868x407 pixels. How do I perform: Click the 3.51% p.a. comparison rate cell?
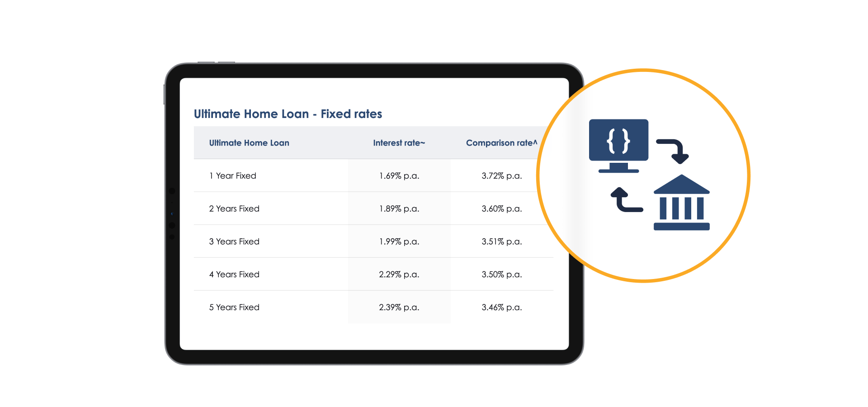coord(501,242)
